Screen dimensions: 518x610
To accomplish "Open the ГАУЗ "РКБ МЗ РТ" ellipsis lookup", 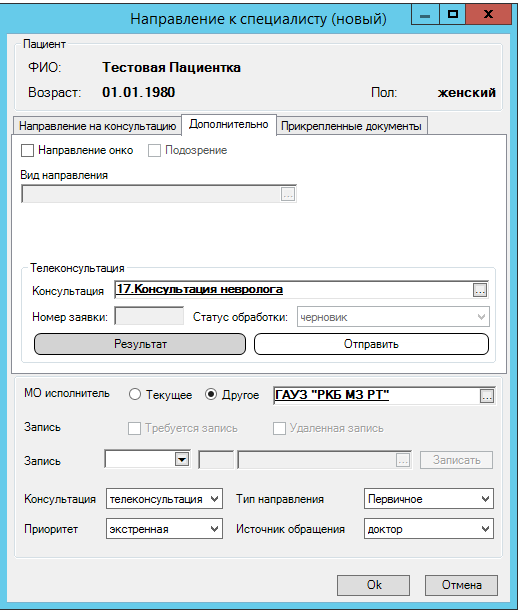I will pos(487,396).
